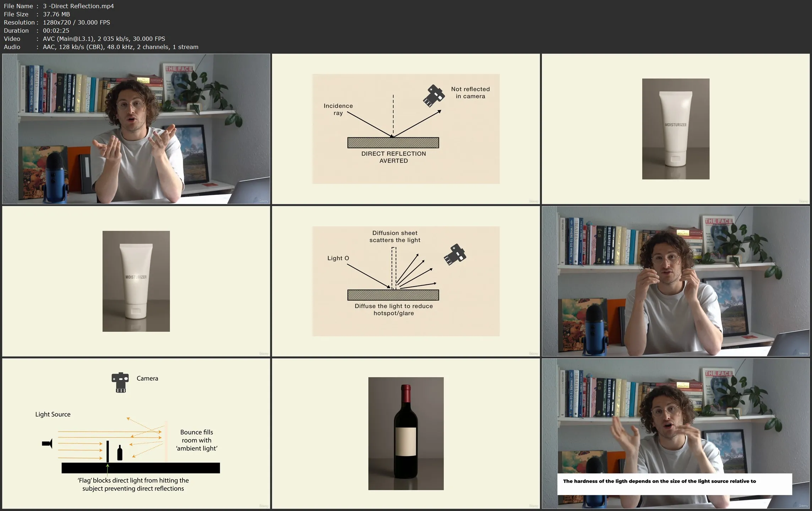Click the black floor bar in flag diagram

click(x=141, y=468)
